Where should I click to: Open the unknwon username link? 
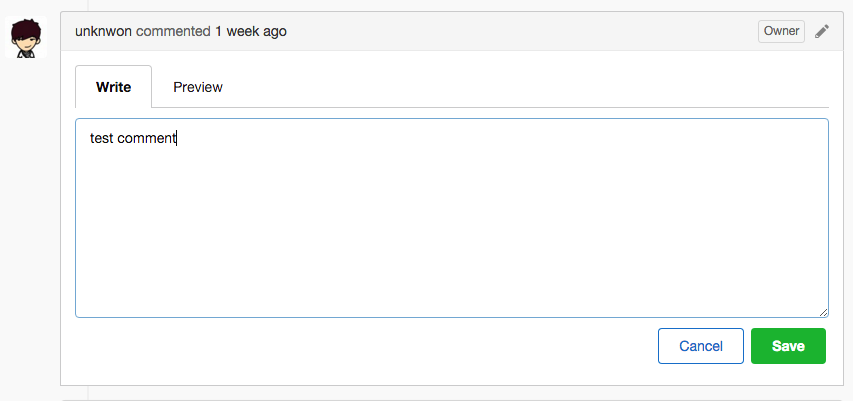click(103, 32)
